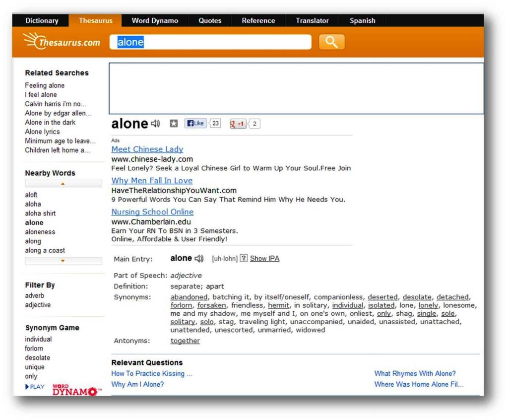Open related search Calvin harris i'm no...

tap(56, 104)
